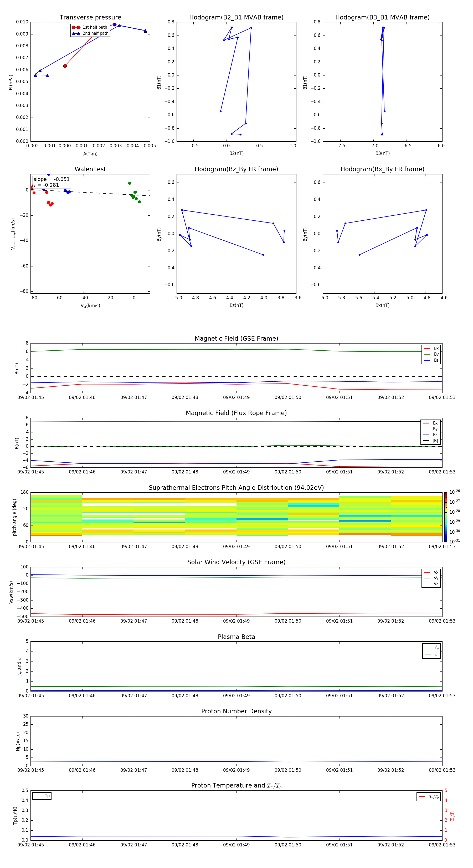Screen dimensions: 473x868
Task: Click the 'Vy' legend entry in velocity plot
Action: [431, 578]
